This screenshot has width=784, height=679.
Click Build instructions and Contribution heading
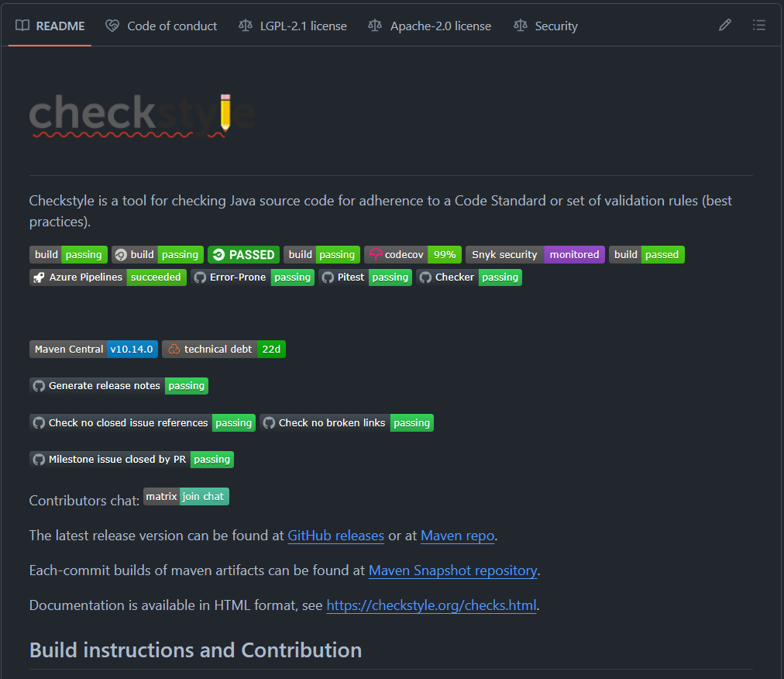pos(195,650)
